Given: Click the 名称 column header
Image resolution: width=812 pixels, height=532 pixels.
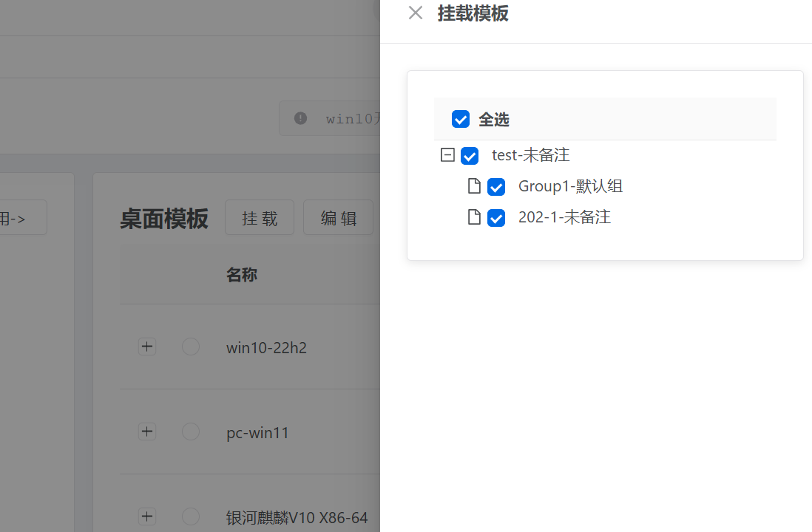Looking at the screenshot, I should tap(242, 274).
